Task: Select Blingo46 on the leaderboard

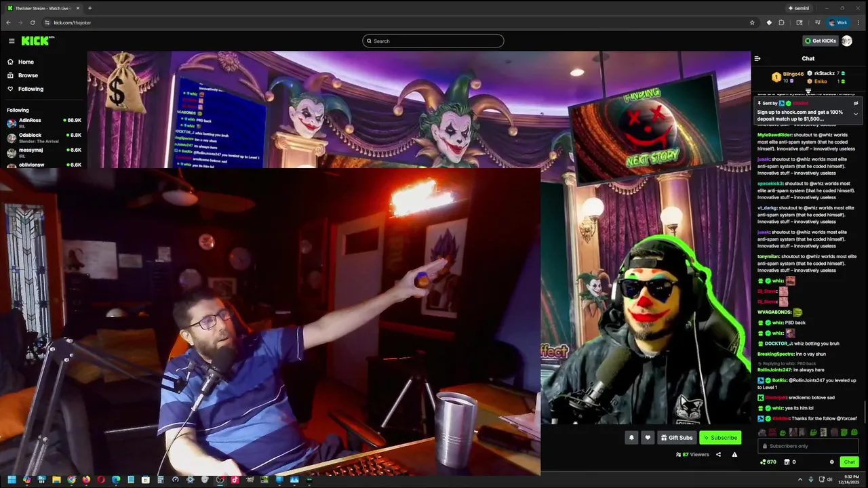Action: [x=793, y=74]
